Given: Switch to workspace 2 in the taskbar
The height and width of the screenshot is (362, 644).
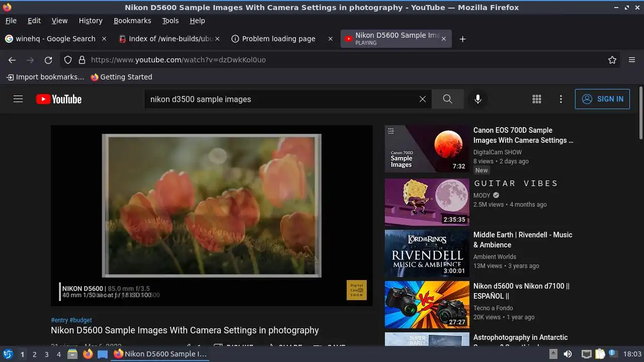Looking at the screenshot, I should point(34,354).
